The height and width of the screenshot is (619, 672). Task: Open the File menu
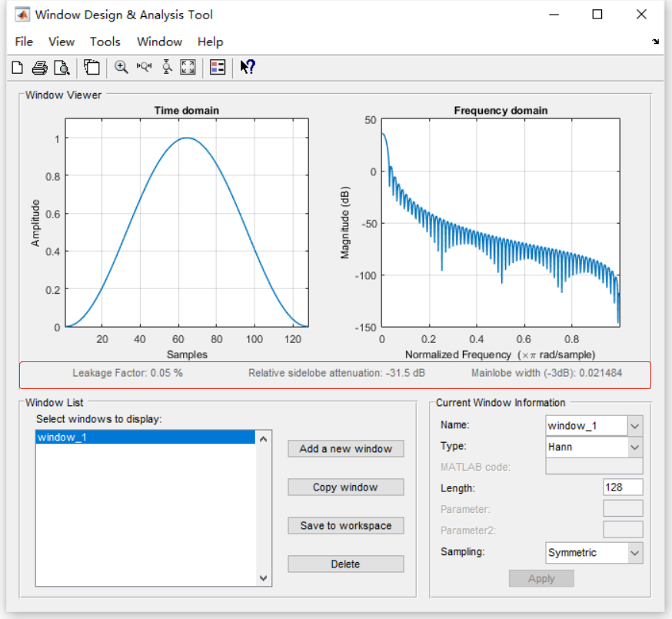(24, 42)
